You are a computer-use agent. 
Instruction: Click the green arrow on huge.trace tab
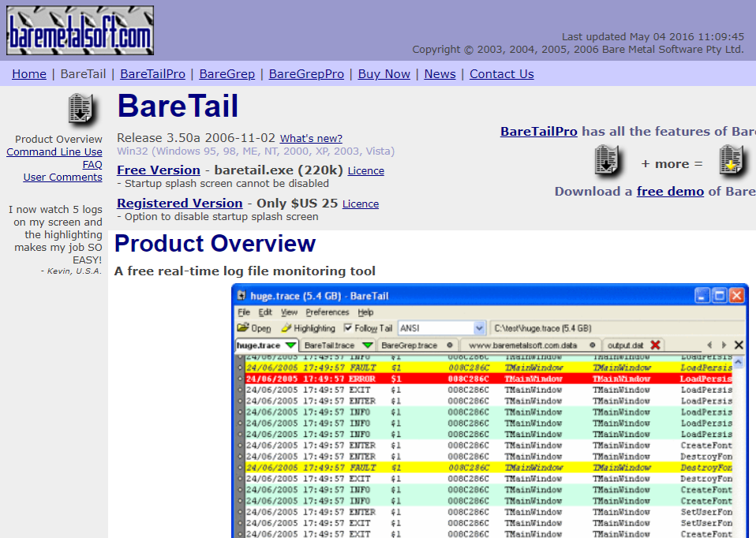tap(290, 346)
